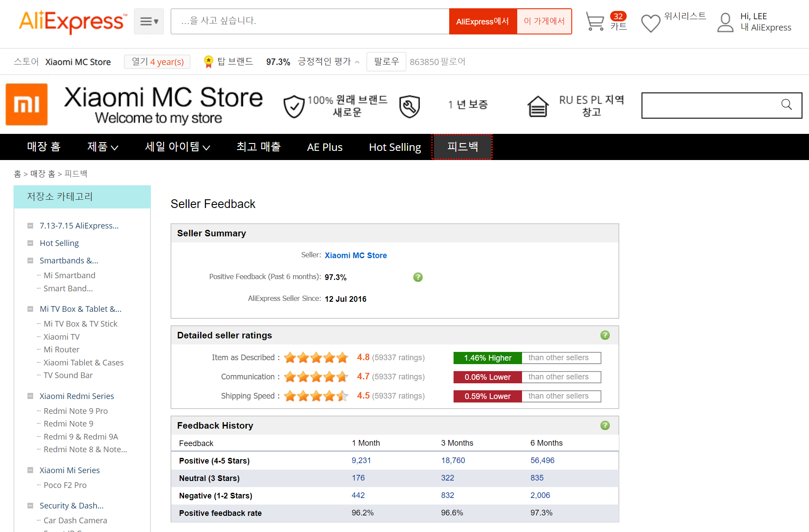Click the Follow store button
The width and height of the screenshot is (809, 532).
pyautogui.click(x=386, y=61)
